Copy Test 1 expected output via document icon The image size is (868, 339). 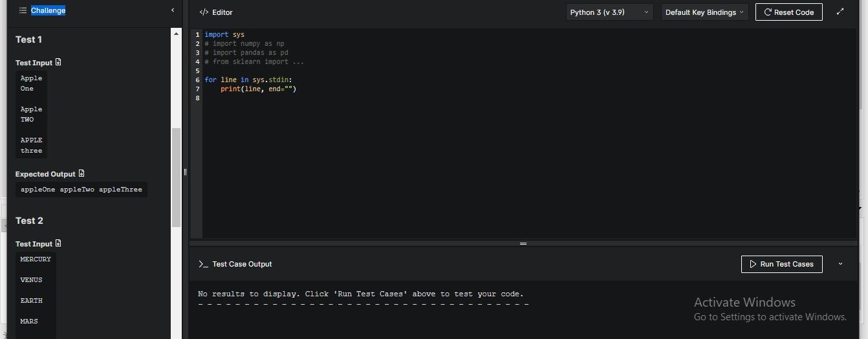click(x=81, y=173)
